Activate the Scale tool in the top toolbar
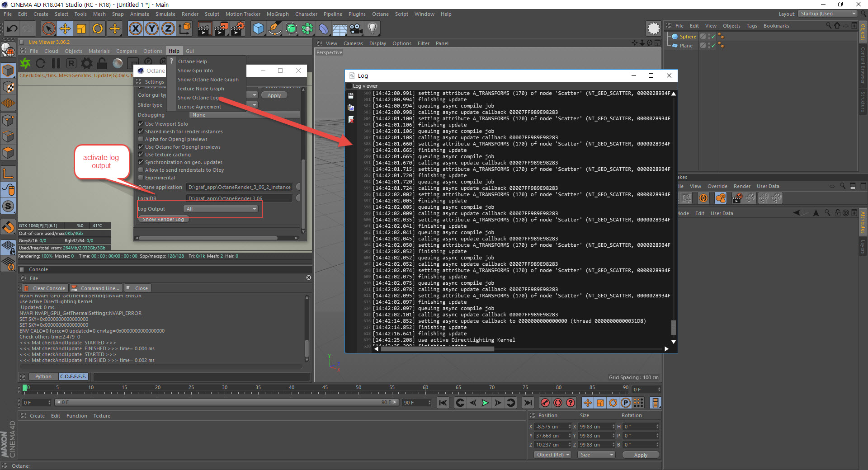 click(81, 28)
